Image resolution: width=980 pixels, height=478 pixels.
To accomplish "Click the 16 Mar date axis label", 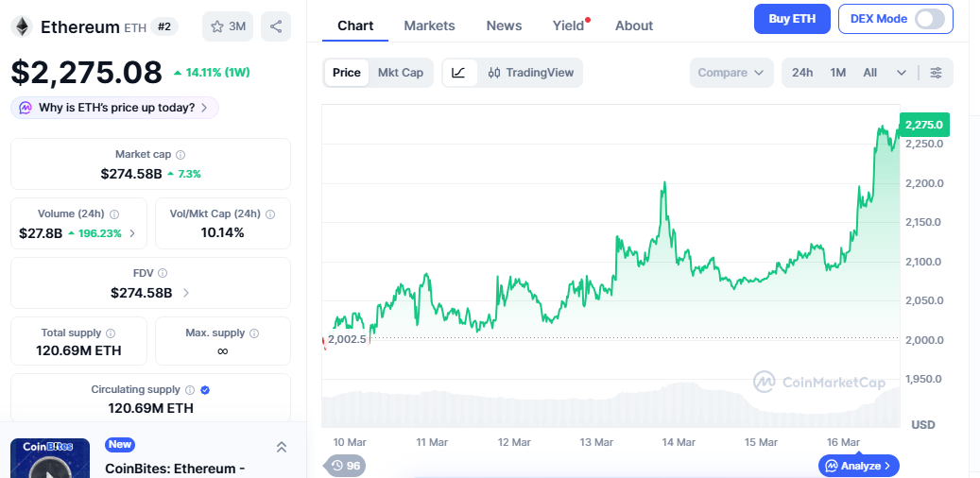I will [843, 442].
